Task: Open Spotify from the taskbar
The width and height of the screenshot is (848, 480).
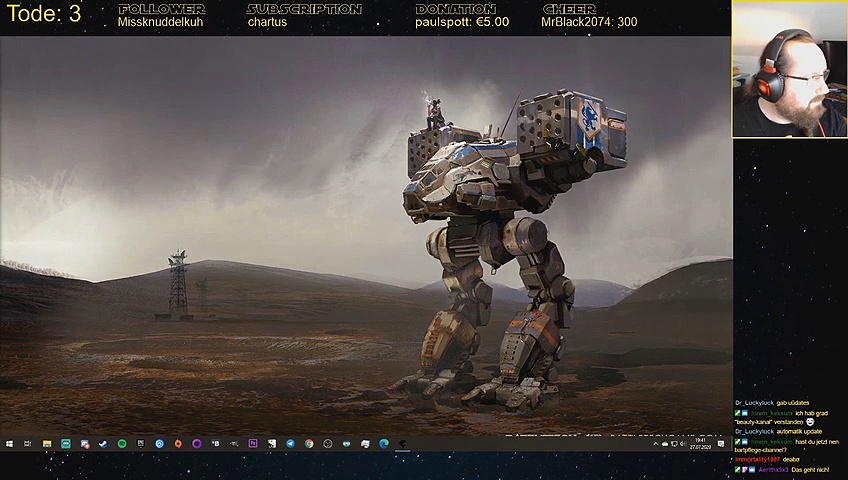Action: [x=122, y=444]
